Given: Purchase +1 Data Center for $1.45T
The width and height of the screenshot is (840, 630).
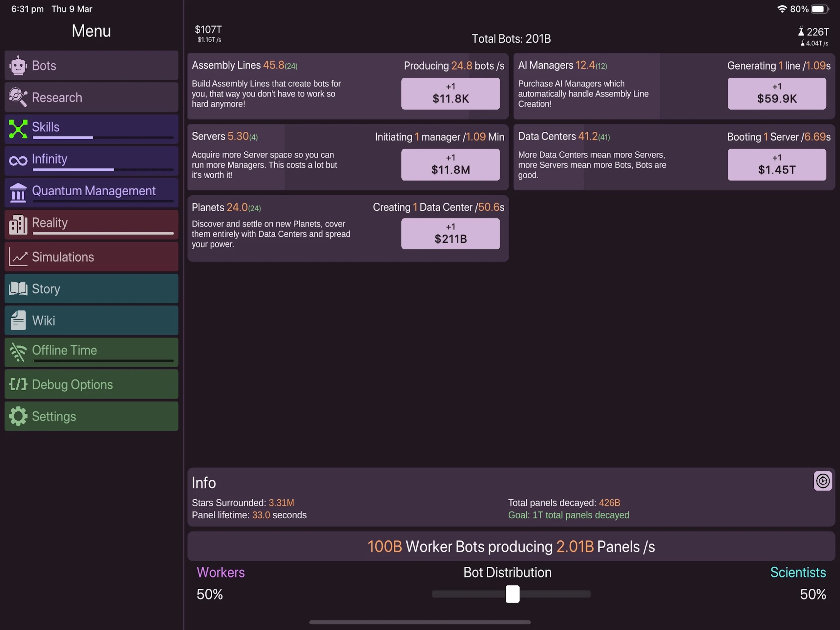Looking at the screenshot, I should click(776, 164).
